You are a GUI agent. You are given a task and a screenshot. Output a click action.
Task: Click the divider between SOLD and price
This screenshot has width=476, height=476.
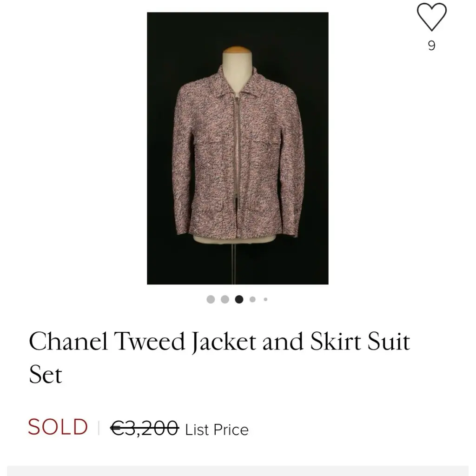pyautogui.click(x=99, y=428)
